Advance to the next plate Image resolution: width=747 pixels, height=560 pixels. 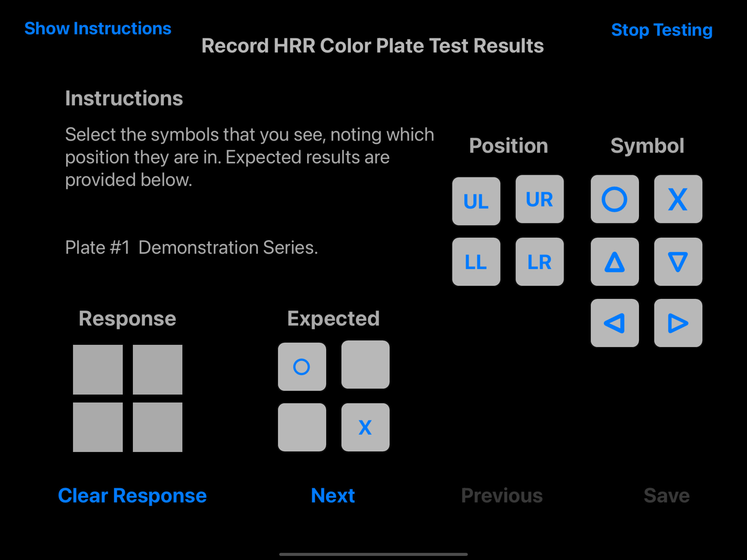tap(333, 495)
